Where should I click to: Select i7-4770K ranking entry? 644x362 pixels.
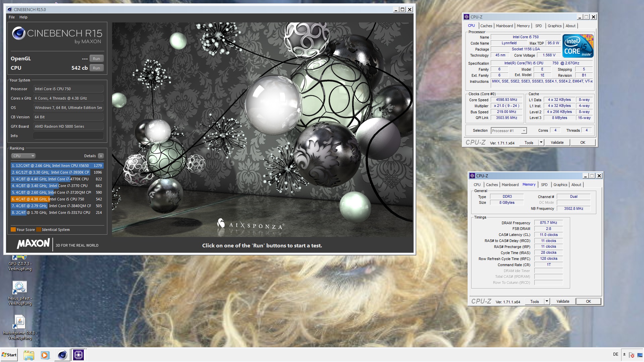[57, 179]
